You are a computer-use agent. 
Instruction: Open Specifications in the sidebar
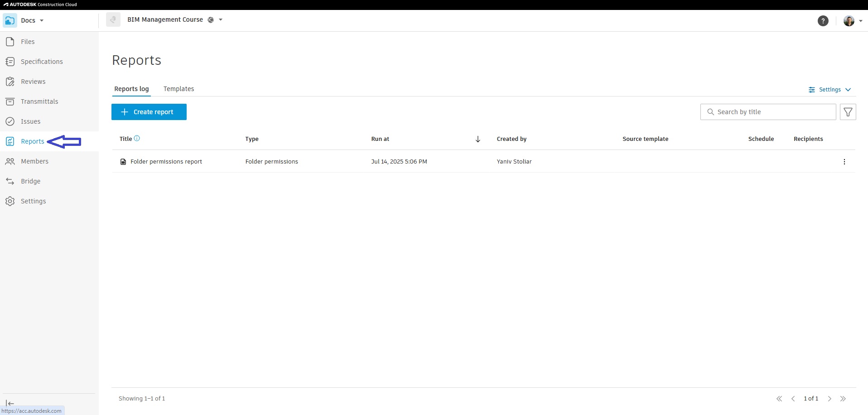click(49, 62)
